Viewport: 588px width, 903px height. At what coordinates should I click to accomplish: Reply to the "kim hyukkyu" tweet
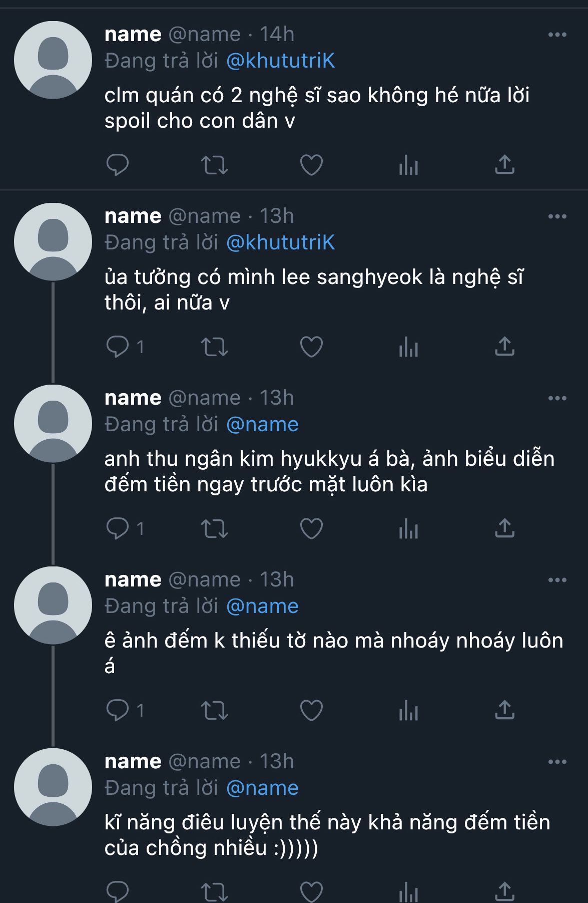click(x=118, y=528)
